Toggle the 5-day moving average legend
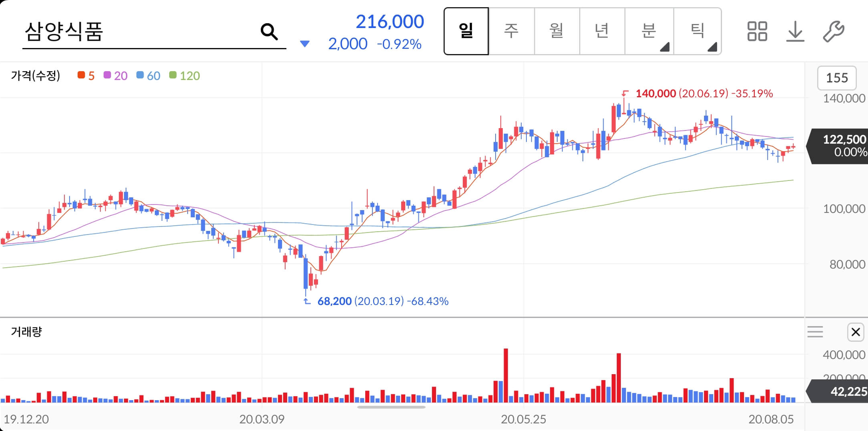 point(86,76)
